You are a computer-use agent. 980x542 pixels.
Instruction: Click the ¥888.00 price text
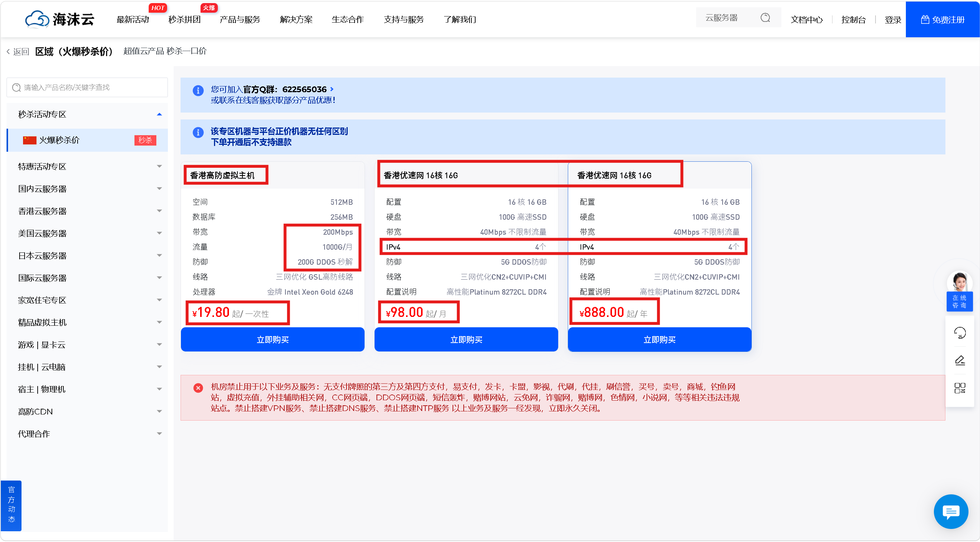tap(602, 313)
